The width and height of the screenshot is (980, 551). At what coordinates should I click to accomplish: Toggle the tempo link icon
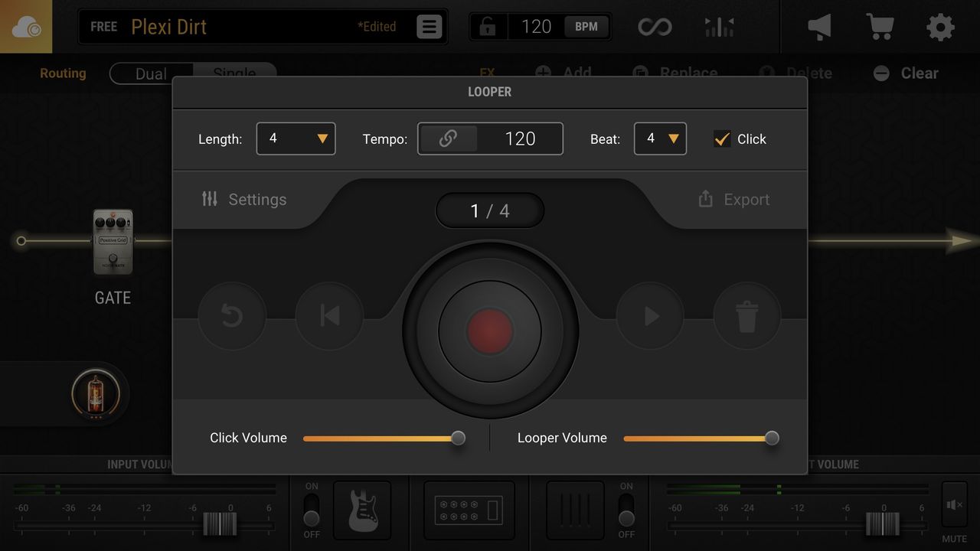pyautogui.click(x=448, y=139)
